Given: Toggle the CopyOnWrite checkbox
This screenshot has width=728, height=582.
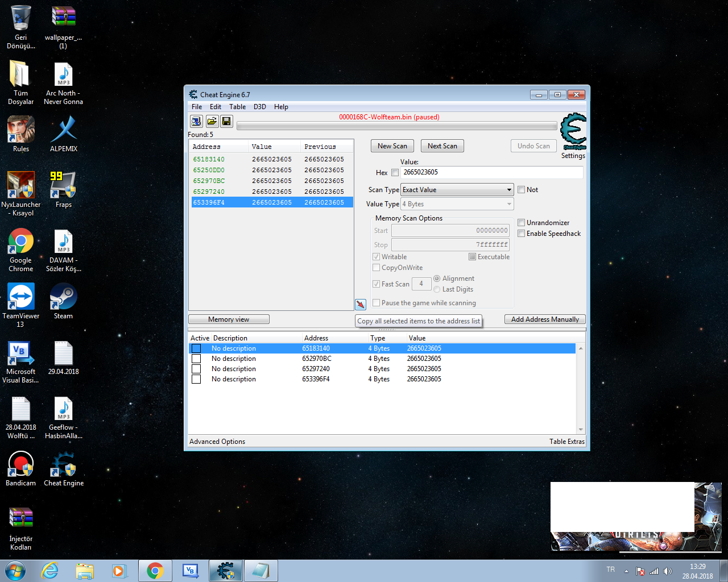Looking at the screenshot, I should (x=376, y=268).
